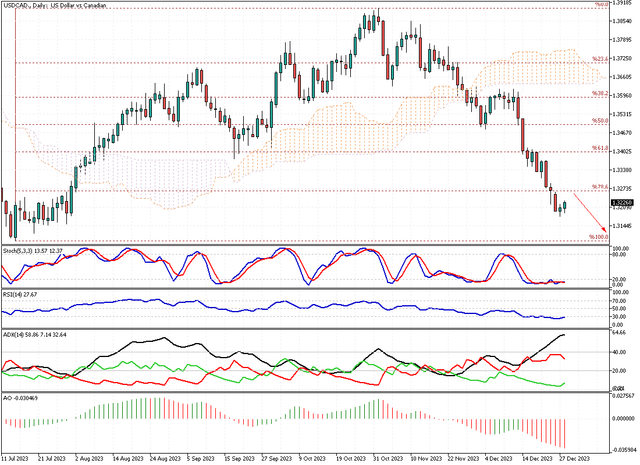Click price axis value 1.39185
The width and height of the screenshot is (640, 465).
pos(622,2)
